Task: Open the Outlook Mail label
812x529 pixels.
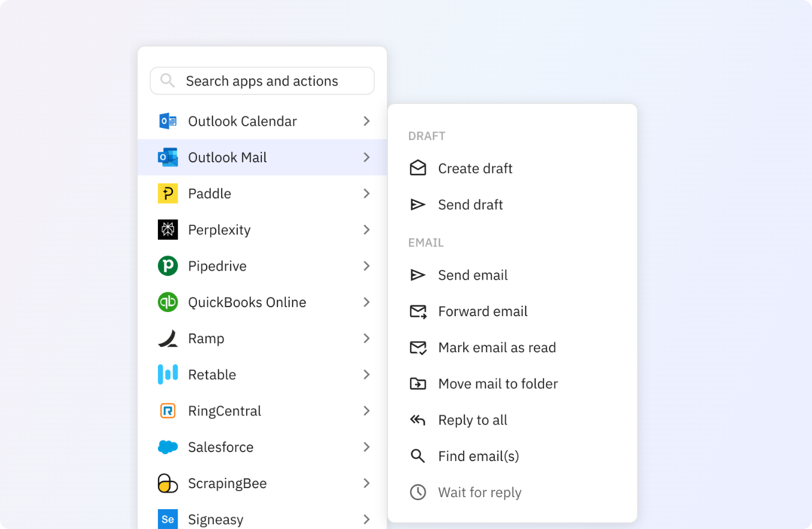Action: [228, 157]
